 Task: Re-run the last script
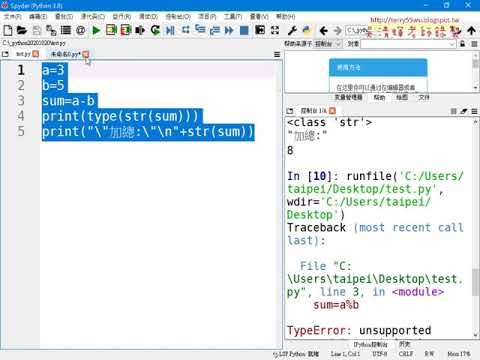pos(155,30)
